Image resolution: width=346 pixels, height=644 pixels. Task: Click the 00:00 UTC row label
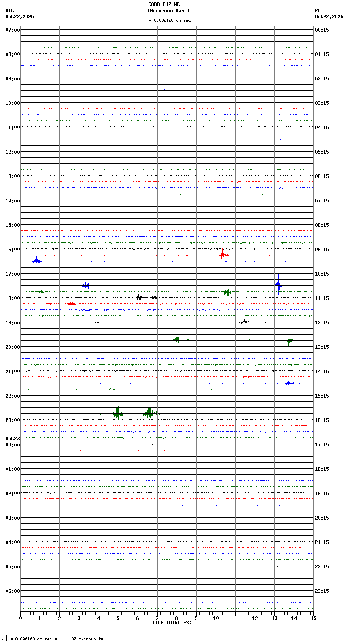point(13,445)
